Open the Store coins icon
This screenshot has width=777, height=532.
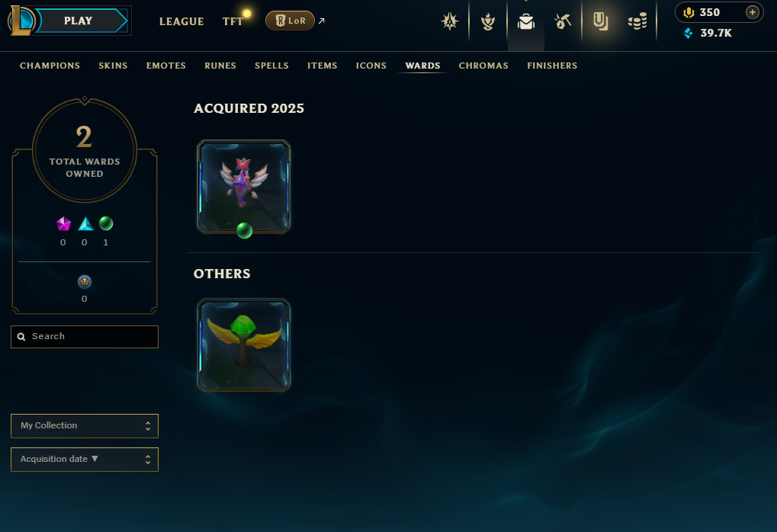click(637, 21)
